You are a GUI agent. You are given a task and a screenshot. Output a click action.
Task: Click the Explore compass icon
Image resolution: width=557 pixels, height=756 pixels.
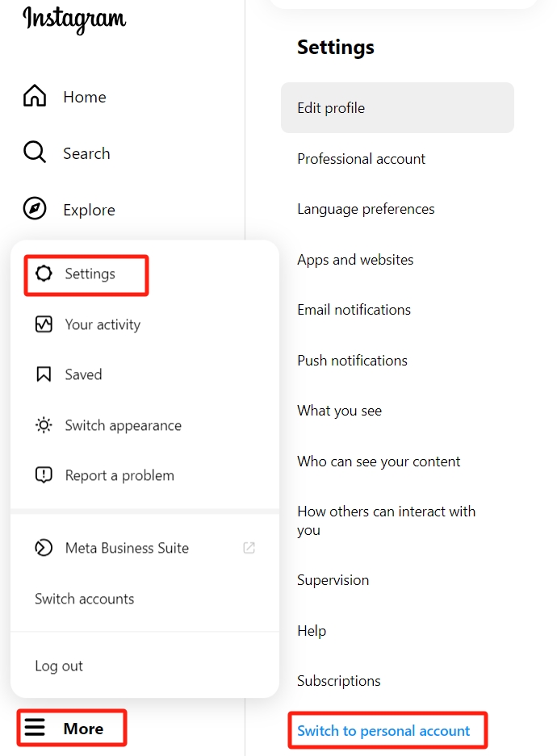35,209
